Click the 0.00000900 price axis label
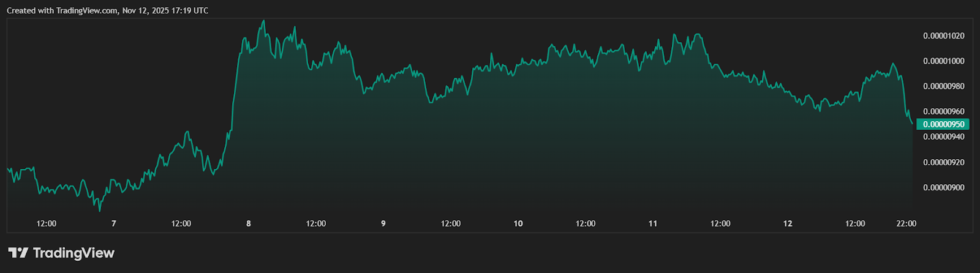 pos(943,187)
